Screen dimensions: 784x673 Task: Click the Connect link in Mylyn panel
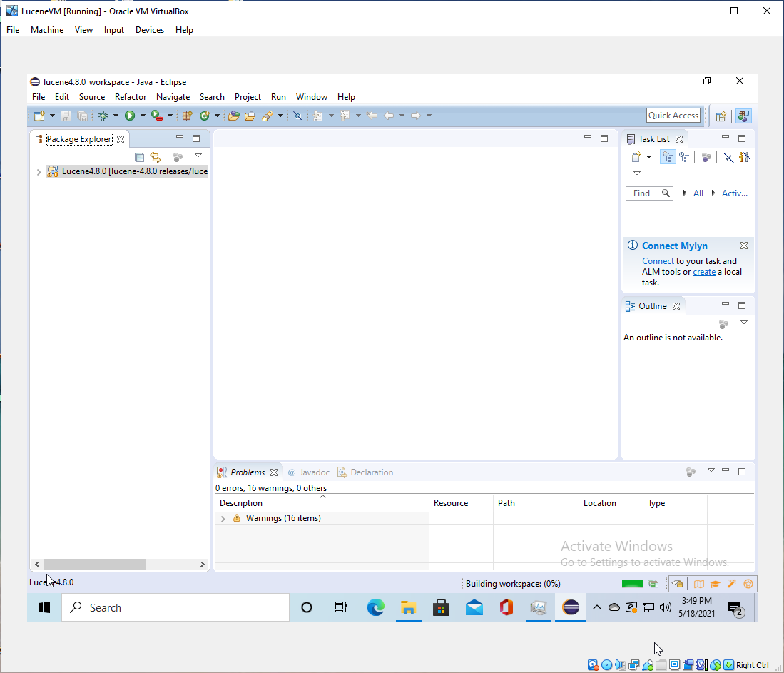658,261
